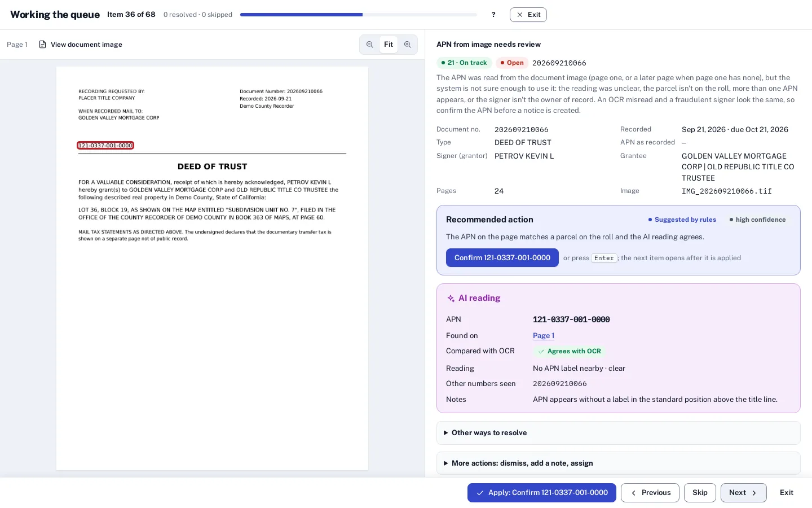
Task: Open the Page 1 link in AI reading
Action: click(544, 336)
